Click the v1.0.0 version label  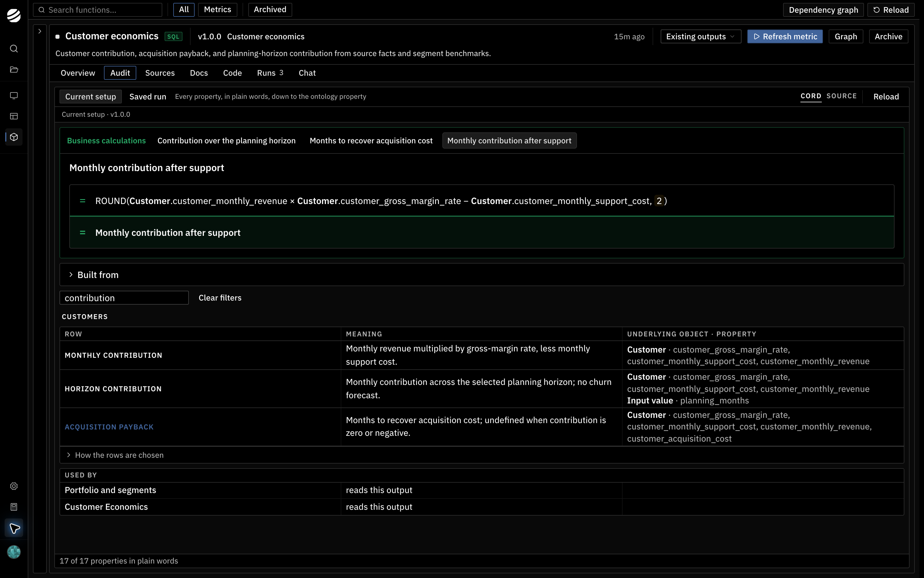coord(209,37)
